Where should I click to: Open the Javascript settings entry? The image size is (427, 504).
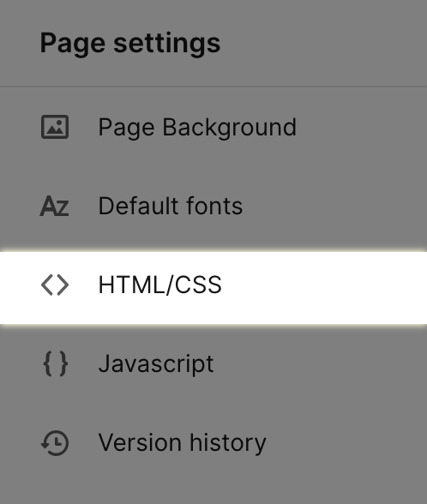[213, 363]
